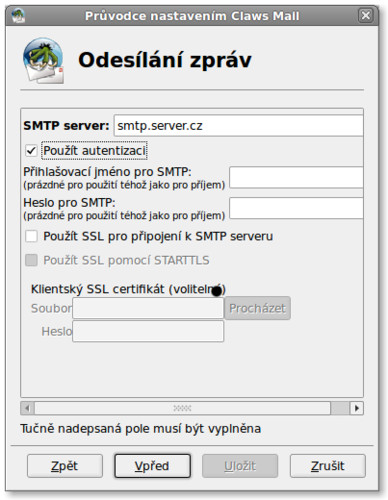This screenshot has width=388, height=500.
Task: Click the SMTP password field
Action: [x=296, y=208]
